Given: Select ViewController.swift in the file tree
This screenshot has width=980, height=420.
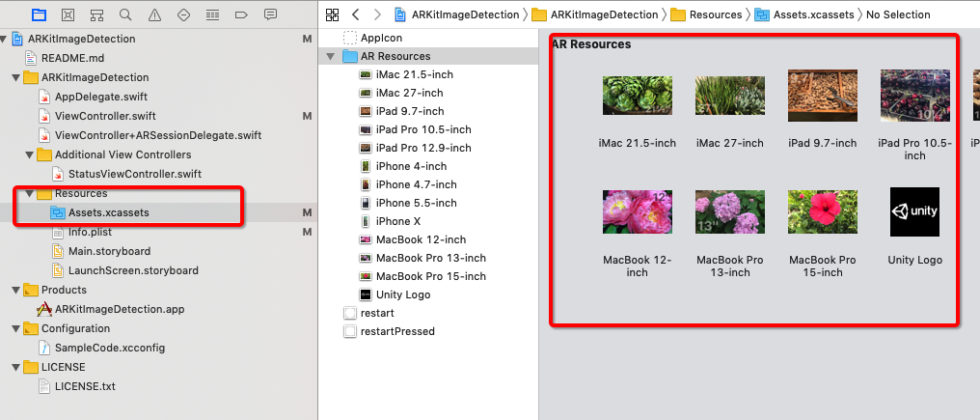Looking at the screenshot, I should [98, 116].
